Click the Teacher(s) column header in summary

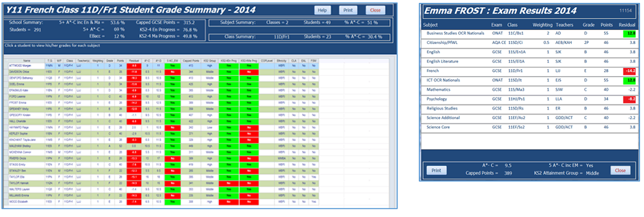point(83,61)
